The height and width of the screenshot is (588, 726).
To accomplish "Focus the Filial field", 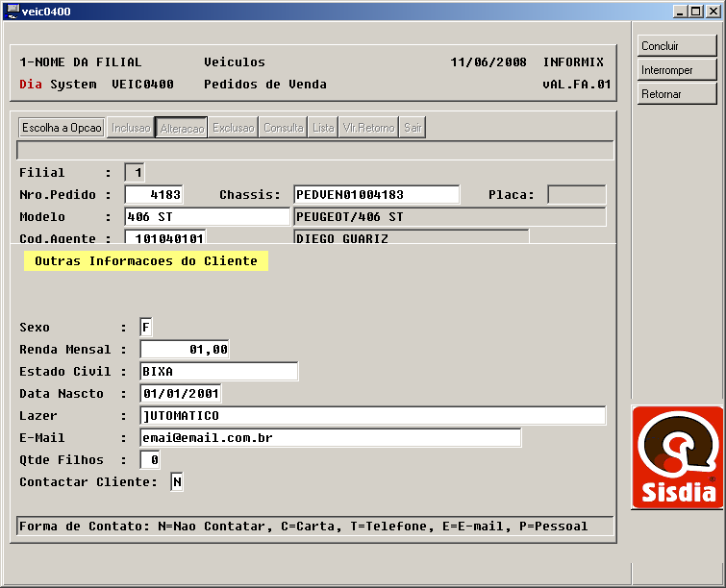I will point(135,173).
